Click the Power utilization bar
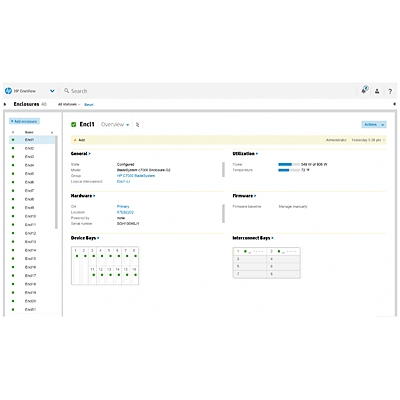 tap(289, 164)
